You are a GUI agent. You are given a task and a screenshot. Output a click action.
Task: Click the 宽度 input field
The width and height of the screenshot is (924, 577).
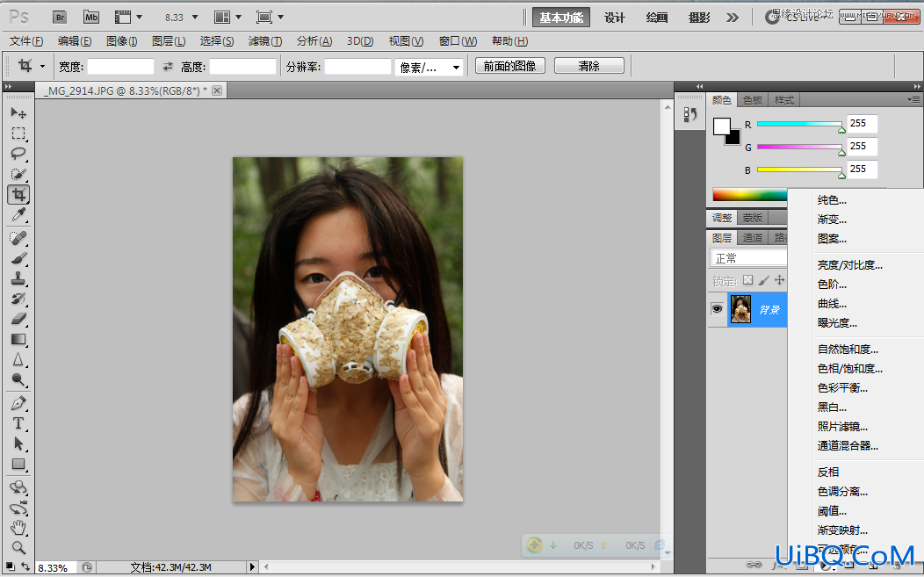tap(121, 67)
